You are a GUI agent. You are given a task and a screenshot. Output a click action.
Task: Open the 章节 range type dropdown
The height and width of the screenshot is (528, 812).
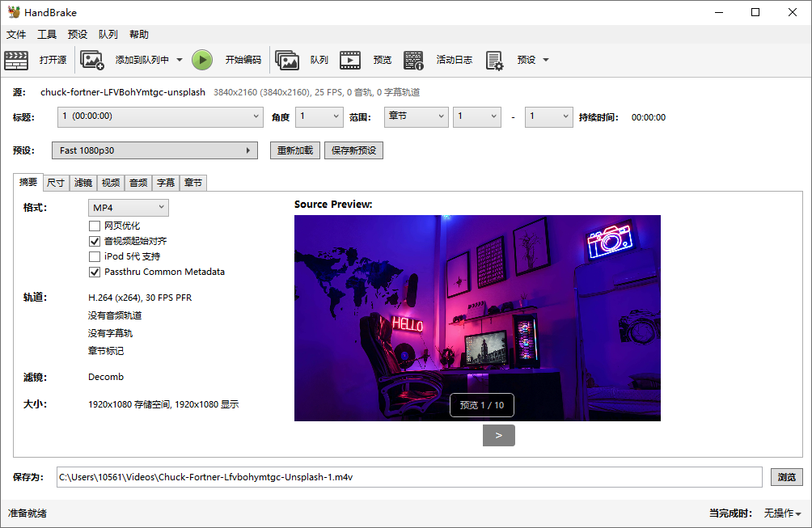point(417,117)
